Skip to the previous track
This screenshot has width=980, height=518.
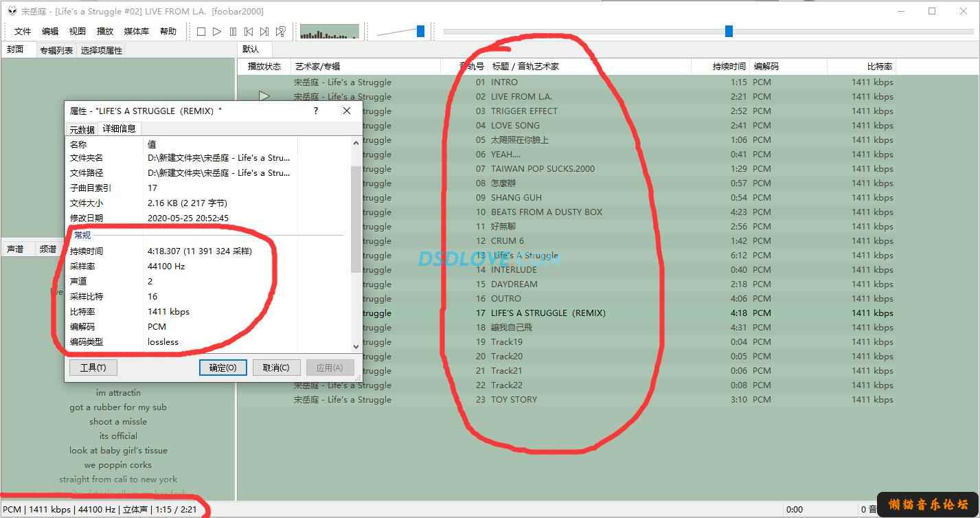249,32
